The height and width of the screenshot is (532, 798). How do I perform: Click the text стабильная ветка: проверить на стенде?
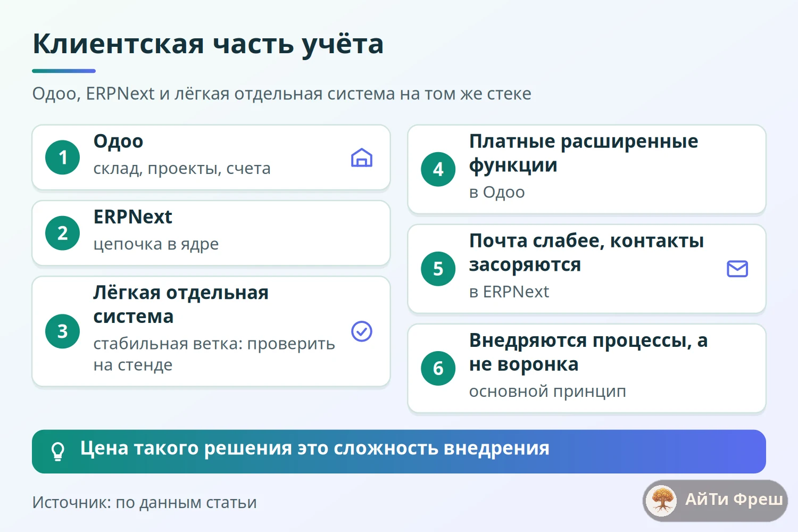click(x=214, y=354)
